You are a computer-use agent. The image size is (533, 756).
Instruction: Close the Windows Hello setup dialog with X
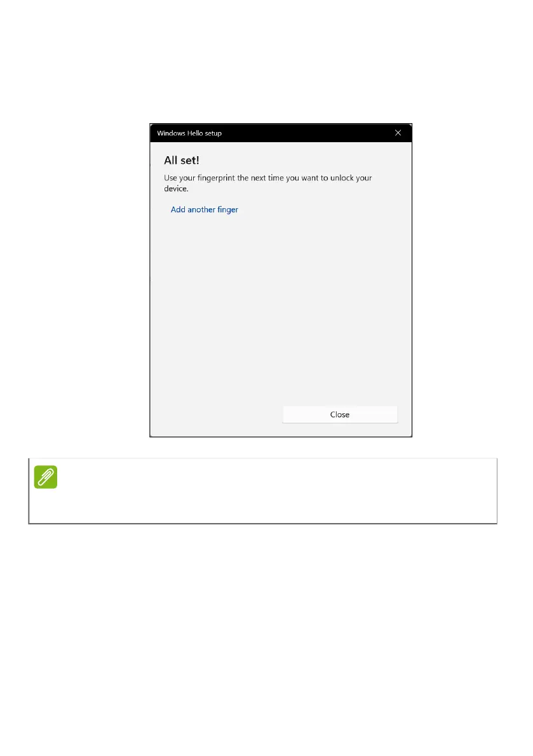tap(398, 133)
